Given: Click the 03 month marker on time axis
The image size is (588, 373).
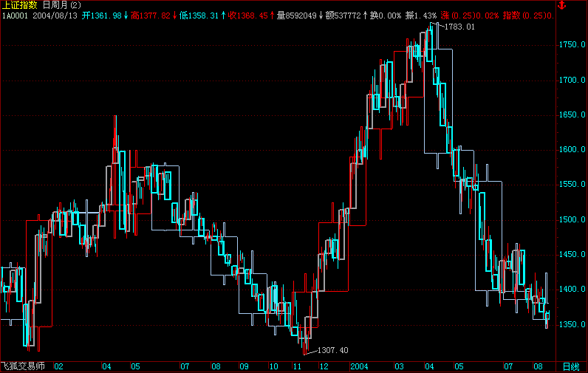Looking at the screenshot, I should tap(399, 366).
